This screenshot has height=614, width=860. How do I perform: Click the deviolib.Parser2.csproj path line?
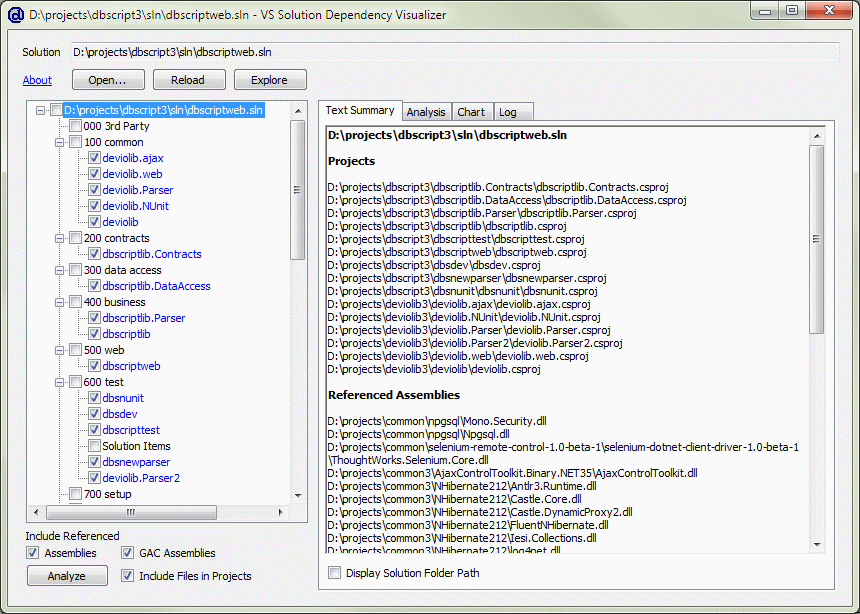475,343
